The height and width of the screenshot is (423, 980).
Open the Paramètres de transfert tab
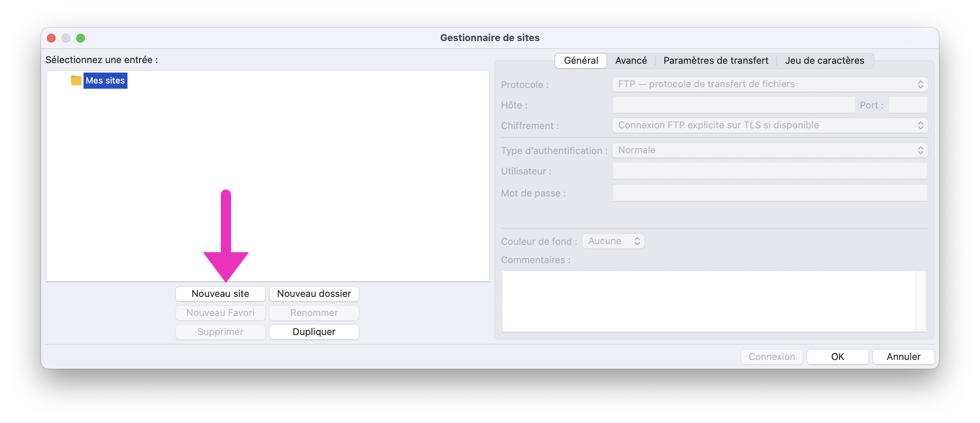click(x=716, y=60)
